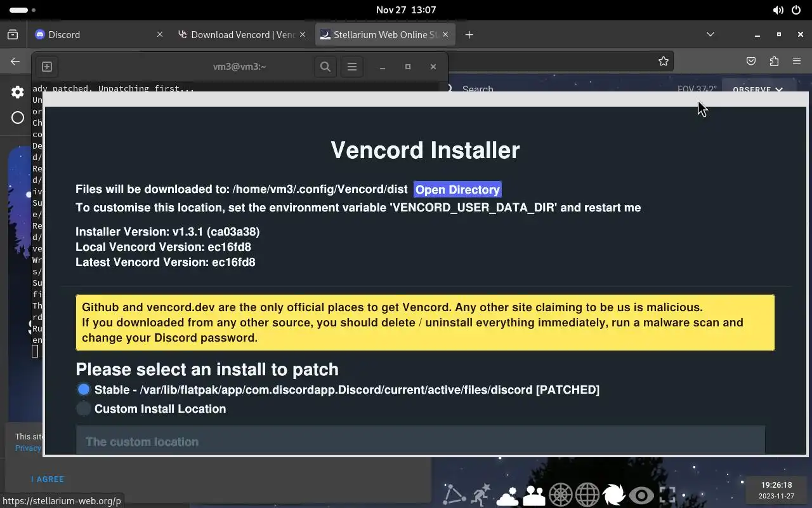Expand the OBSERVE dropdown in Stellarium
The width and height of the screenshot is (812, 508).
tap(757, 90)
